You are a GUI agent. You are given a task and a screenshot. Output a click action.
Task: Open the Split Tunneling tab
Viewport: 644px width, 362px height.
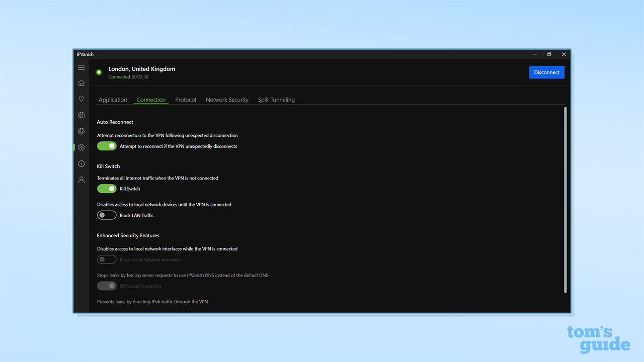pyautogui.click(x=276, y=100)
